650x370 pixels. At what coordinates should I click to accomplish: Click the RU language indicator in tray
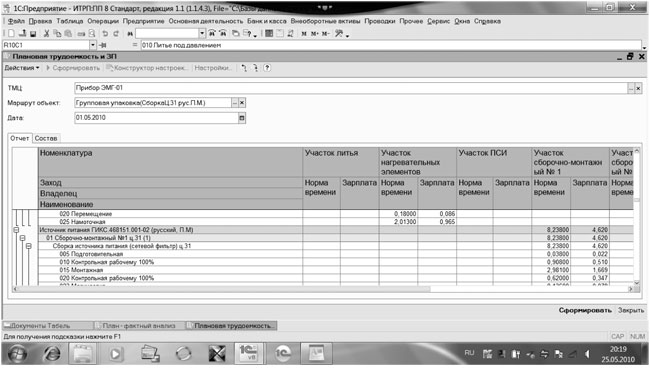[469, 353]
